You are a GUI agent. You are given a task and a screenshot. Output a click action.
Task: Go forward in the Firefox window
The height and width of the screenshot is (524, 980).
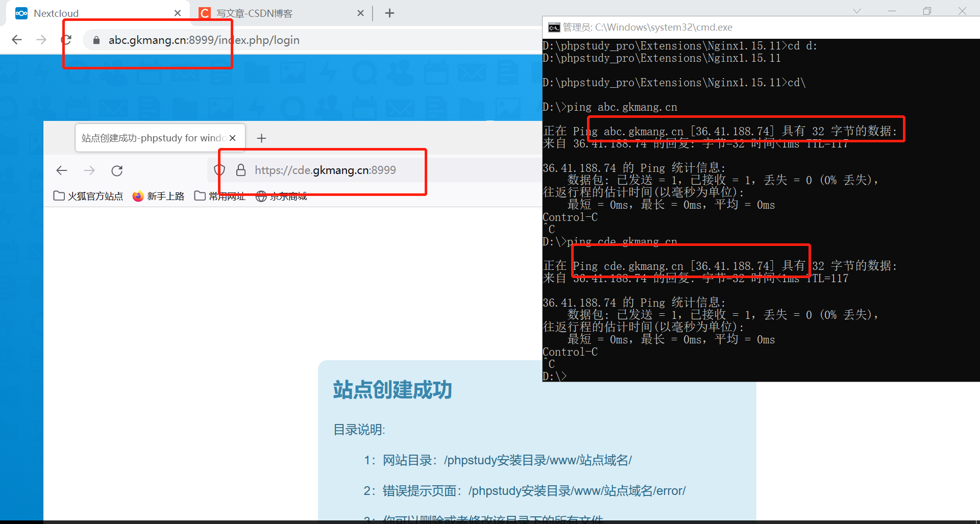(x=89, y=170)
